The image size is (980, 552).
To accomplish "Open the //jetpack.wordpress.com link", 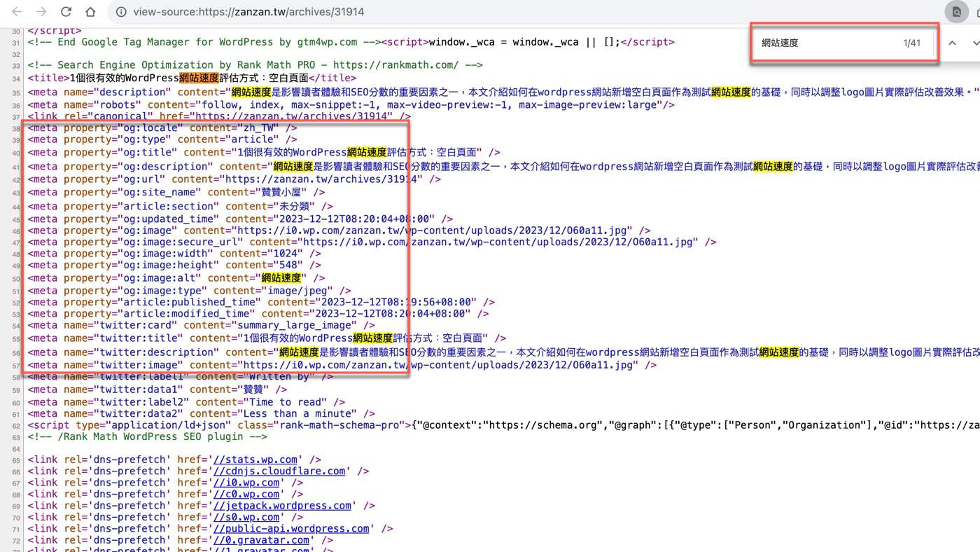I will pos(282,506).
